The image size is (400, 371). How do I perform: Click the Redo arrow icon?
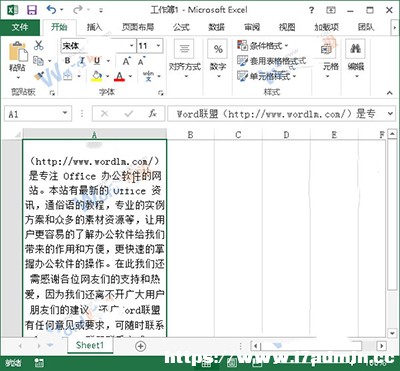[78, 10]
